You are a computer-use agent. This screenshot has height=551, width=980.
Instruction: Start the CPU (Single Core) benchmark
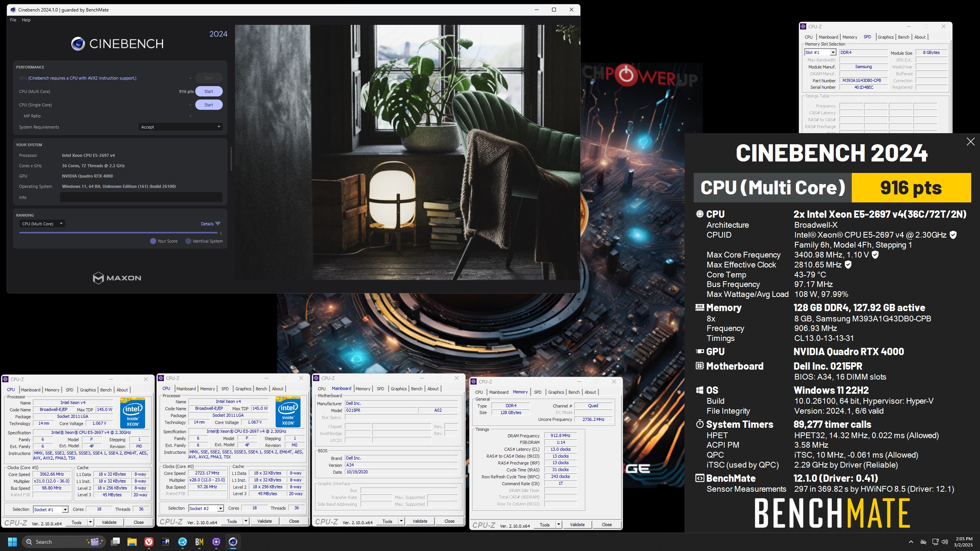point(209,105)
